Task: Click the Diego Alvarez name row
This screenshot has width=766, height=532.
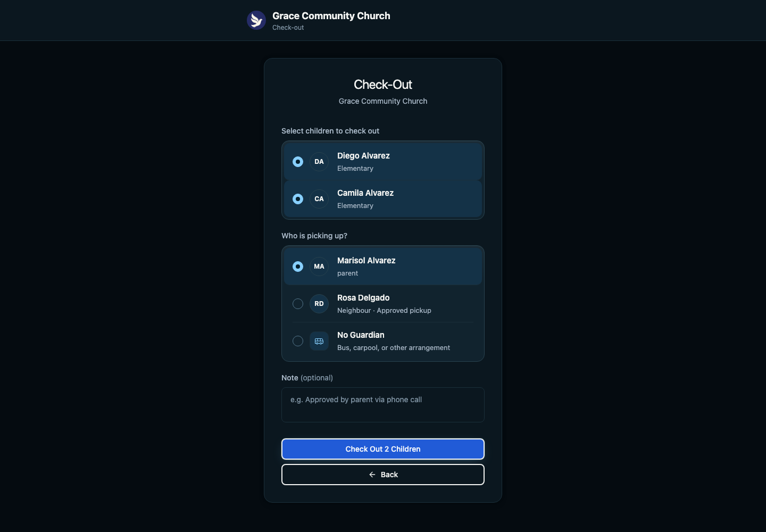Action: coord(383,162)
